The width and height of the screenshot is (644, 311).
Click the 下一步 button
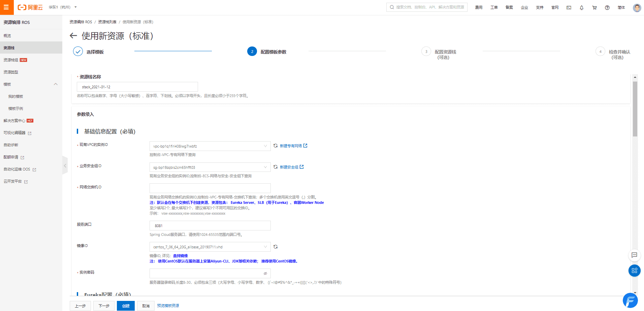[104, 306]
